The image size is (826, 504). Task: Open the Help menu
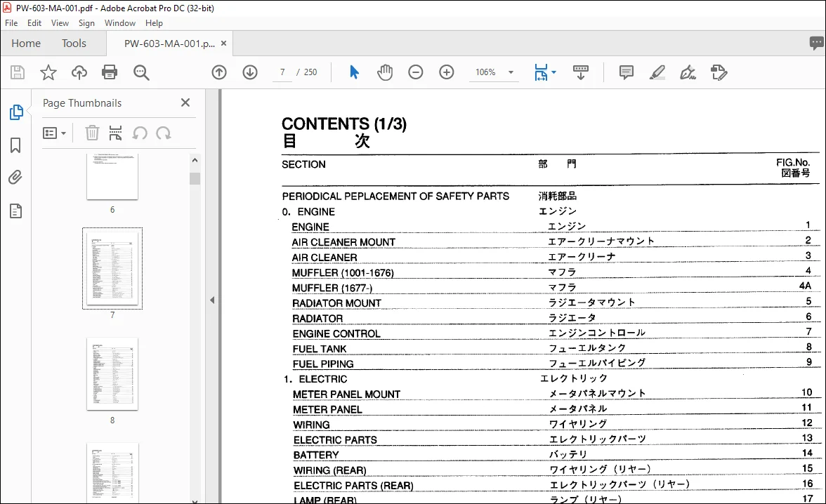click(154, 23)
